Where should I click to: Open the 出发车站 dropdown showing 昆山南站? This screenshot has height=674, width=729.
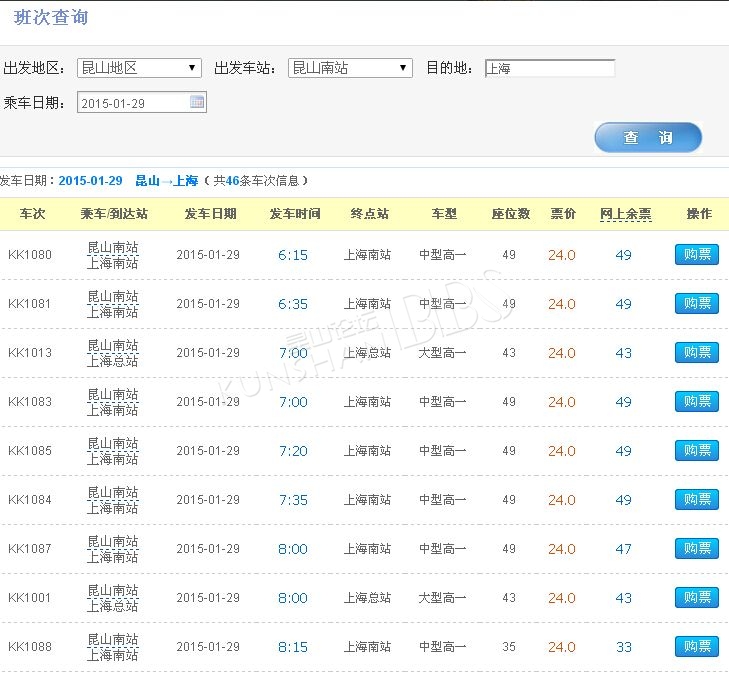click(350, 68)
